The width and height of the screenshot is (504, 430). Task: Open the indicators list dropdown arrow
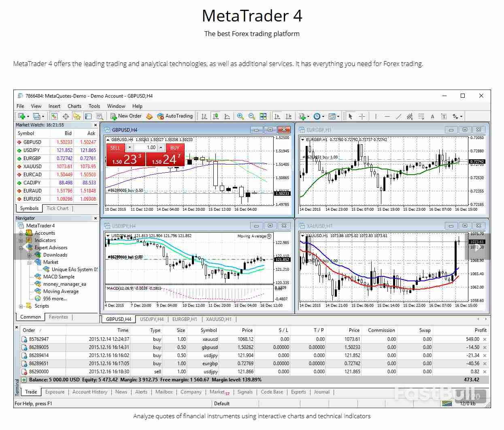pyautogui.click(x=308, y=117)
